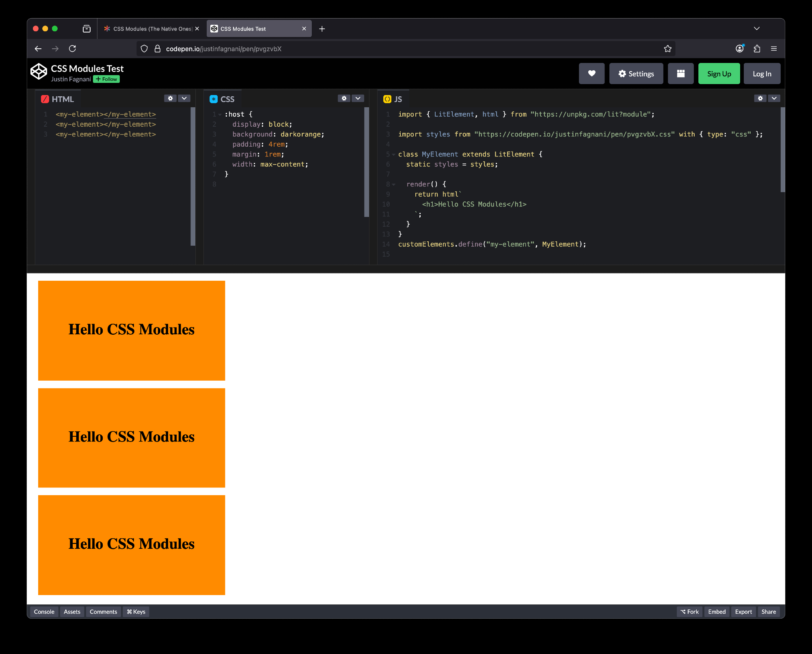812x654 pixels.
Task: Open CSS editor settings gear
Action: point(344,98)
